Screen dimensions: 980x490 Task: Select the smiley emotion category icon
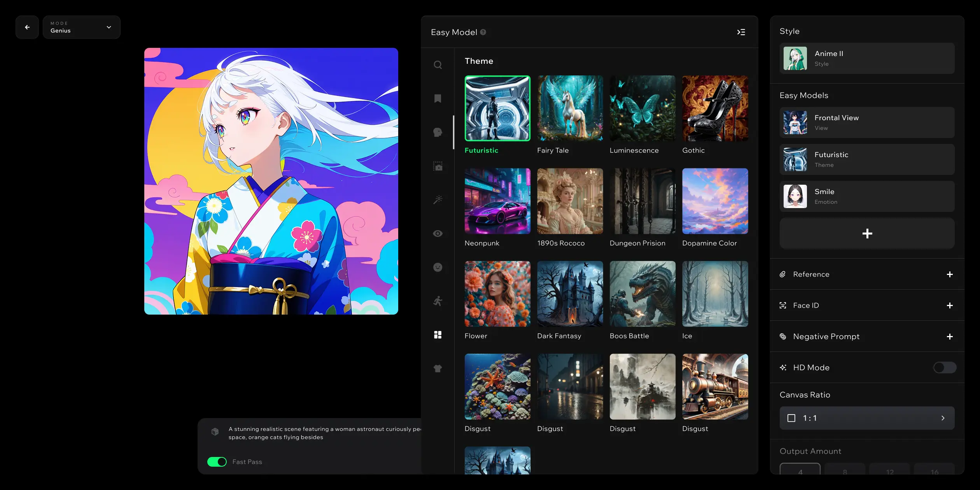click(438, 267)
